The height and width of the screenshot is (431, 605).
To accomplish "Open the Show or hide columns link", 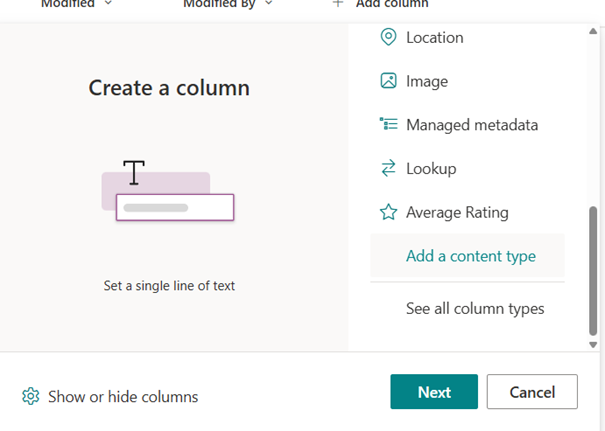I will (x=123, y=397).
